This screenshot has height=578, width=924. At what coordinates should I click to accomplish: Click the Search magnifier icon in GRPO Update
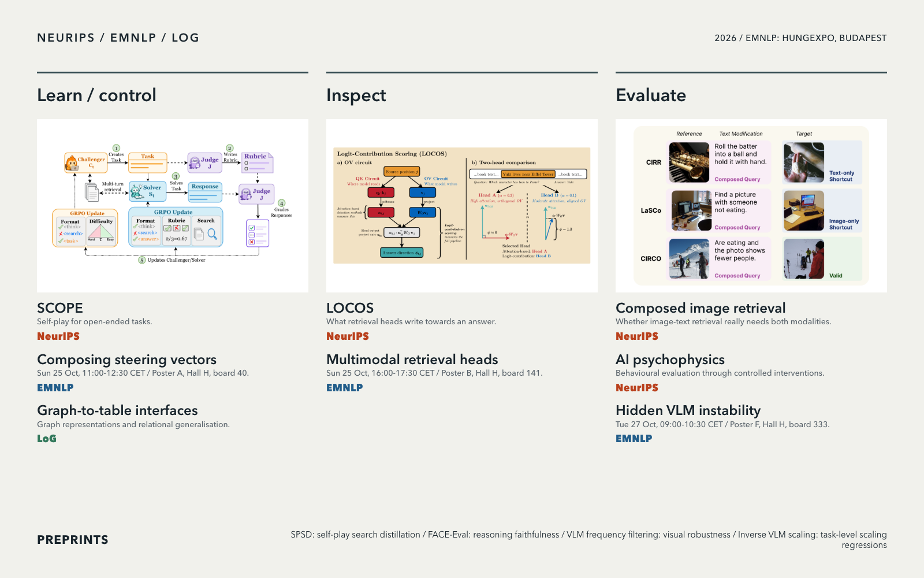(212, 234)
